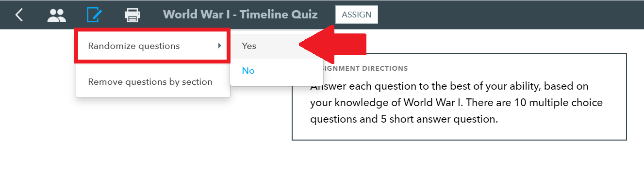This screenshot has width=644, height=190.
Task: Expand the Randomize questions submenu arrow
Action: tap(219, 46)
